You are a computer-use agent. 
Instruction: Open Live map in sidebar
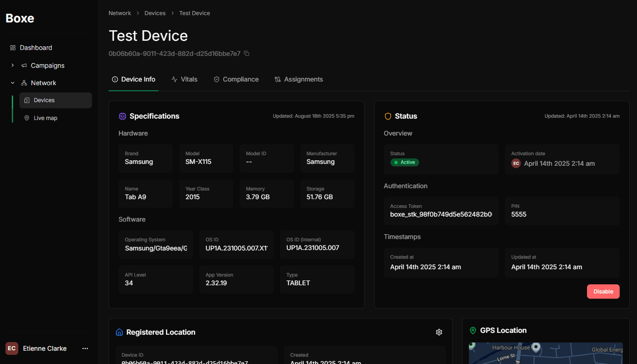coord(45,118)
